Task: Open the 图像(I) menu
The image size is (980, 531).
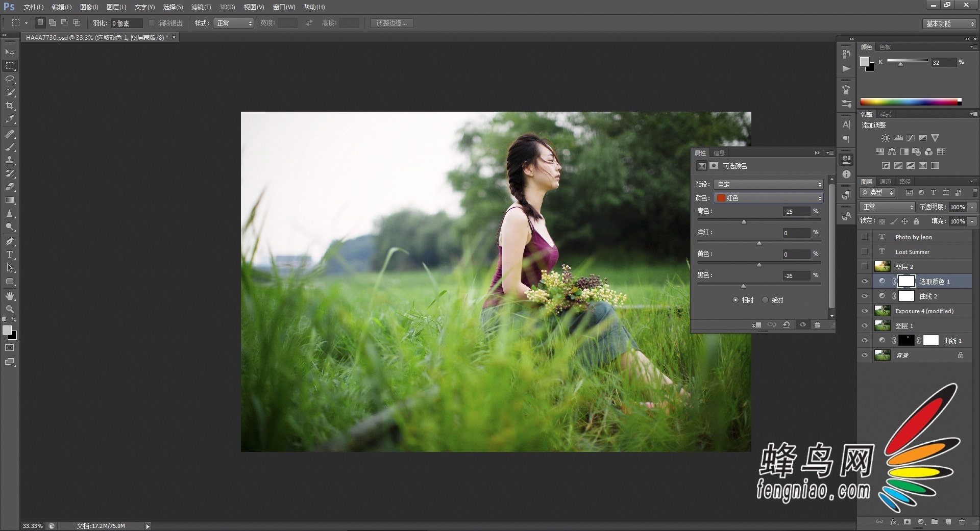Action: click(89, 7)
